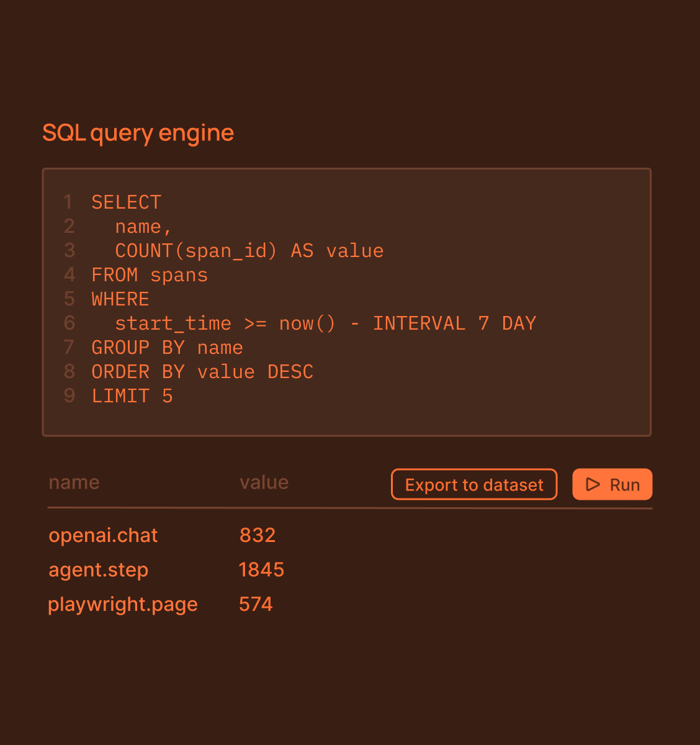Viewport: 700px width, 745px height.
Task: Click line number 9 beside LIMIT
Action: point(68,395)
